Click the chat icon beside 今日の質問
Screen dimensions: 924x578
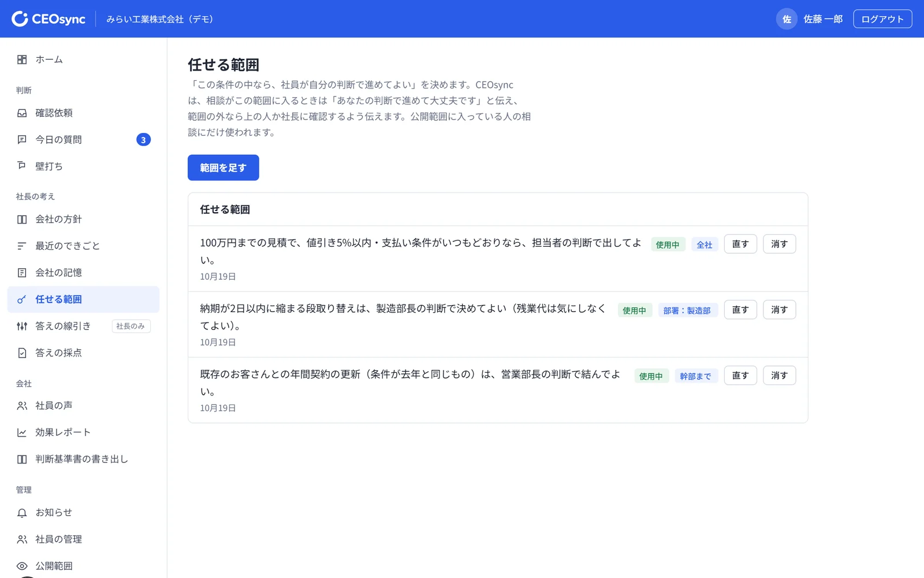pyautogui.click(x=22, y=140)
